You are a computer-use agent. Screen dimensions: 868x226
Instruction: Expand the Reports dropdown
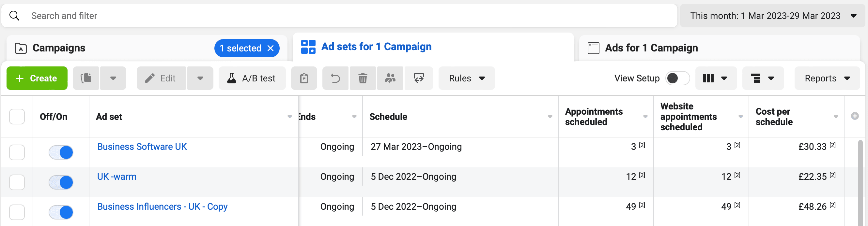point(827,78)
